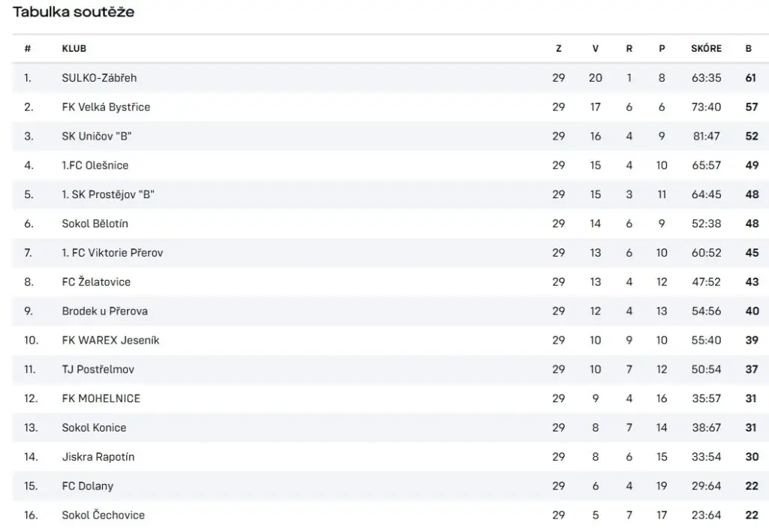Open 1. SK Prostějov "B" team
The width and height of the screenshot is (769, 532).
click(108, 194)
